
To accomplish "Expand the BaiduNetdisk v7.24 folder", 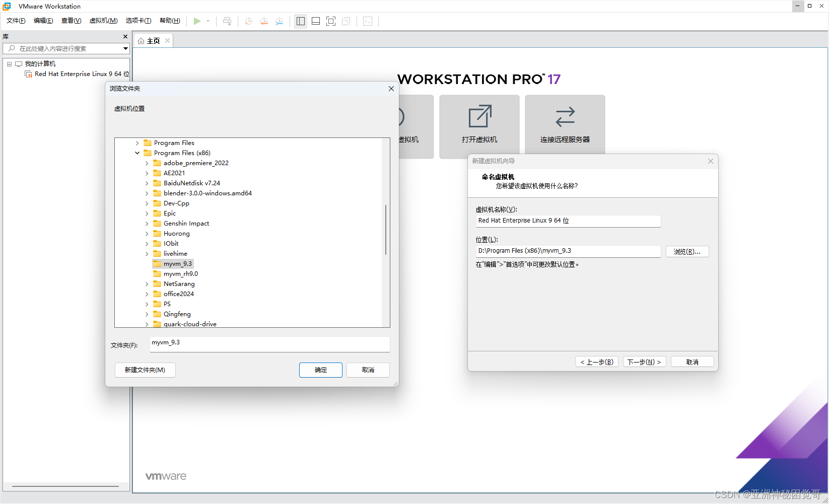I will coord(147,183).
